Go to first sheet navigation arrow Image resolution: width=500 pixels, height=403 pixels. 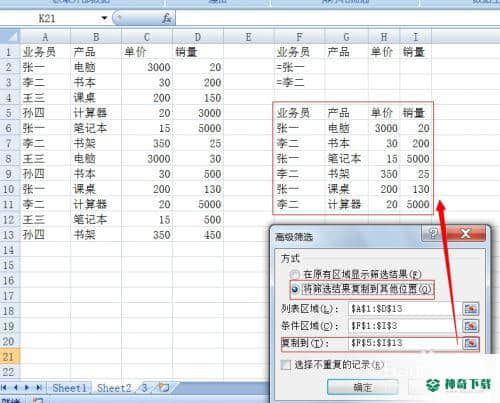[4, 388]
